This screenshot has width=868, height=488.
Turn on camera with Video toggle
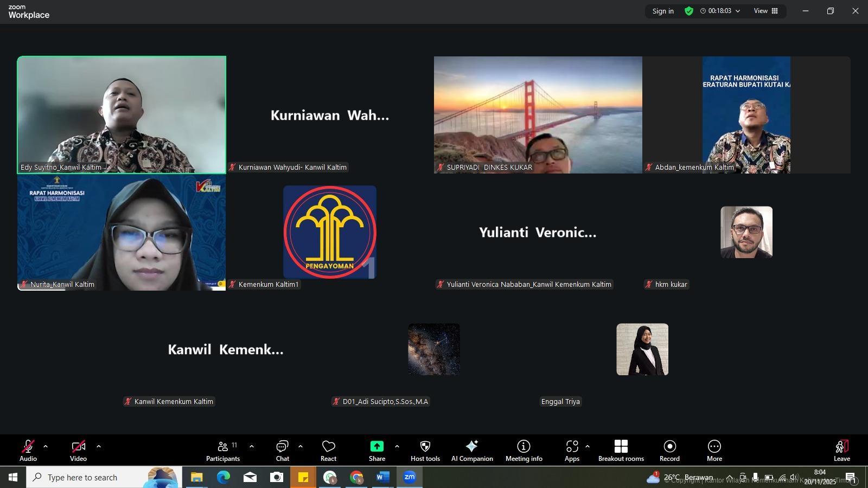(78, 450)
